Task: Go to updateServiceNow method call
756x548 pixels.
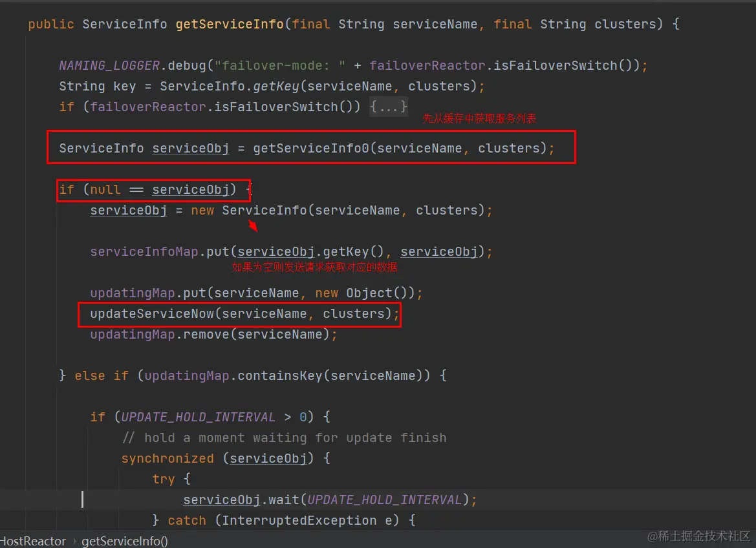Action: (152, 314)
